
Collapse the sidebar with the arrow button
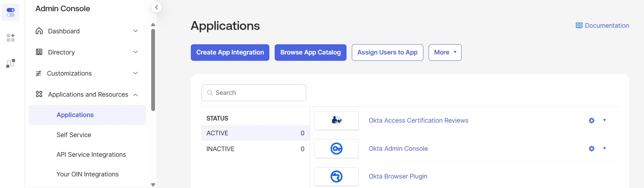tap(156, 7)
